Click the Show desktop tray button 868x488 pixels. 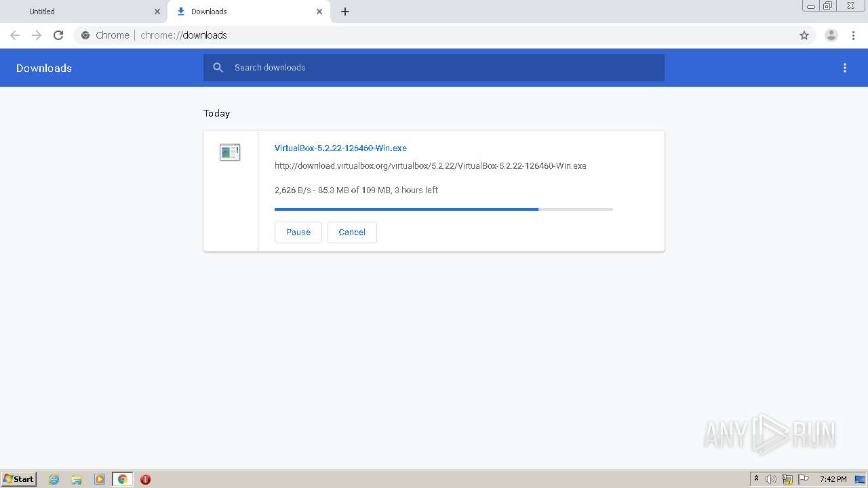point(860,479)
